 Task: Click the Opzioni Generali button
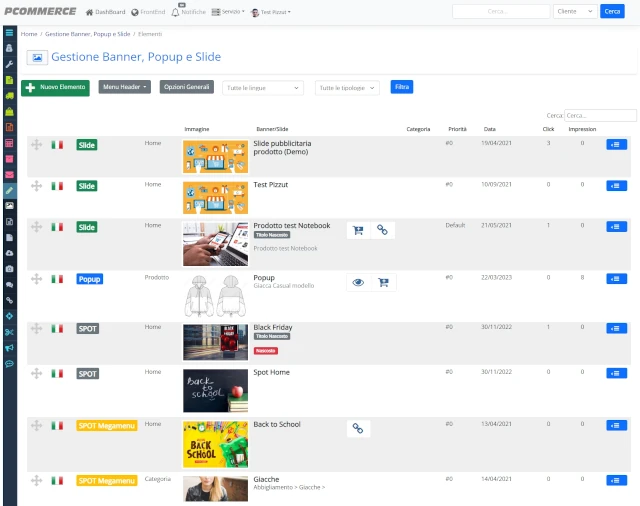[x=187, y=87]
